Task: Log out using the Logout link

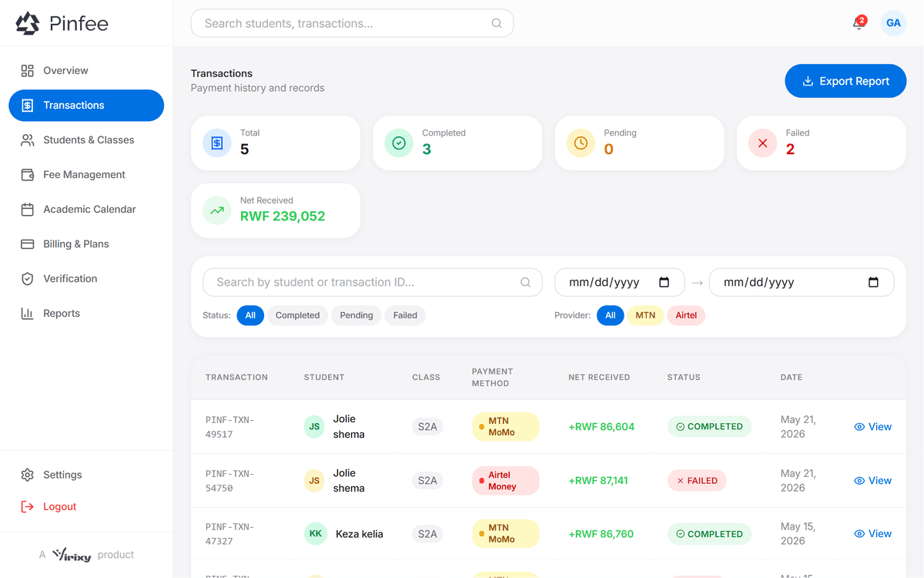Action: click(x=86, y=506)
